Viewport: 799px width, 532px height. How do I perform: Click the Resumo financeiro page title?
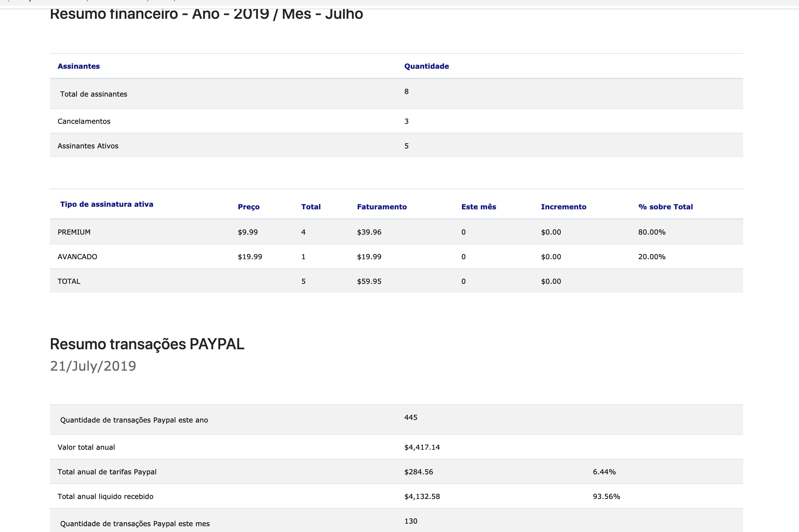coord(206,14)
